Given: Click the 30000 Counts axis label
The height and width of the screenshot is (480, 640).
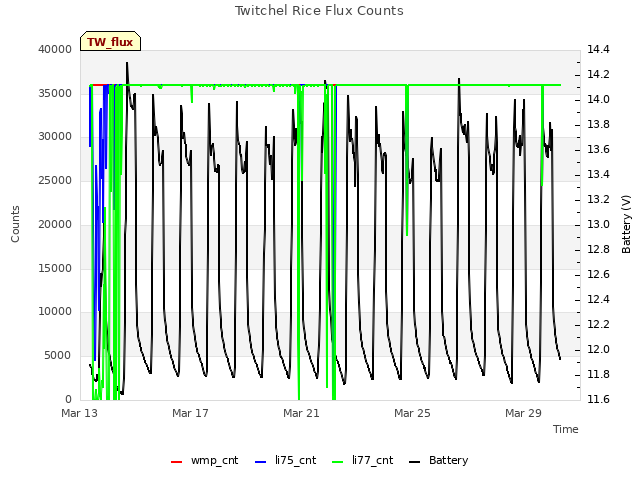Looking at the screenshot, I should tap(55, 136).
